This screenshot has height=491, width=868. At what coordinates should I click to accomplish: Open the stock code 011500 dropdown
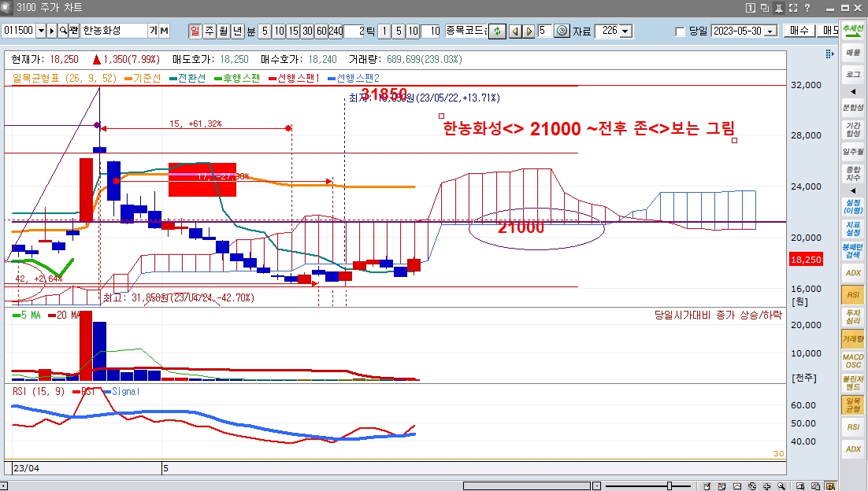[x=41, y=31]
